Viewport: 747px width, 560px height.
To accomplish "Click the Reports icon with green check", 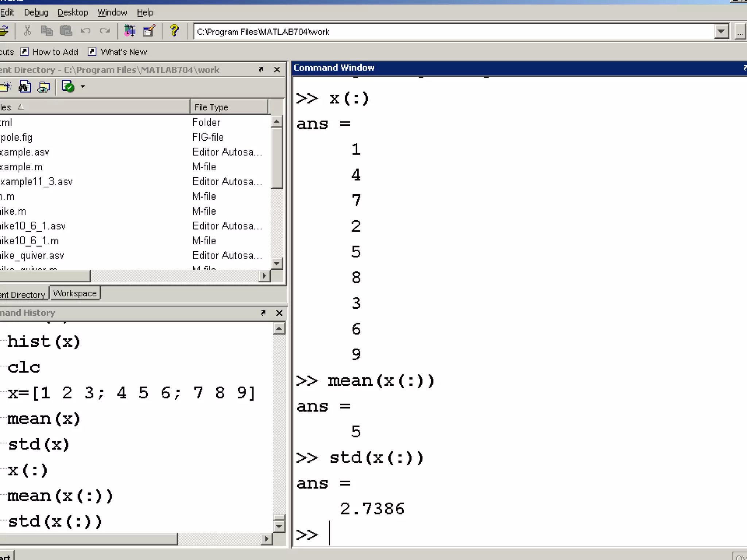I will coord(68,87).
